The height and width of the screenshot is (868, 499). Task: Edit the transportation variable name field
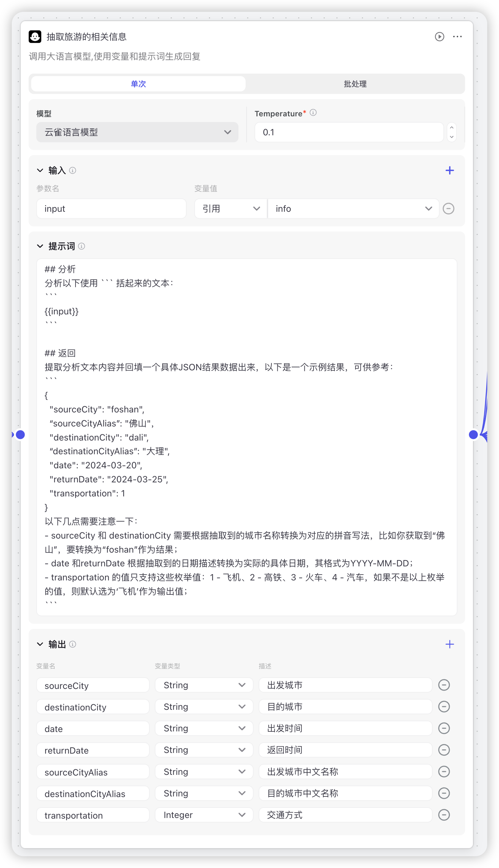(x=93, y=815)
